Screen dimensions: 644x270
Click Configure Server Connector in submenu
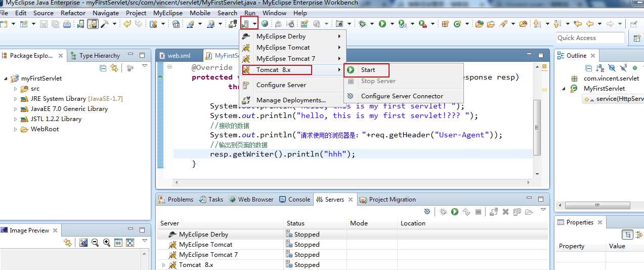tap(403, 96)
